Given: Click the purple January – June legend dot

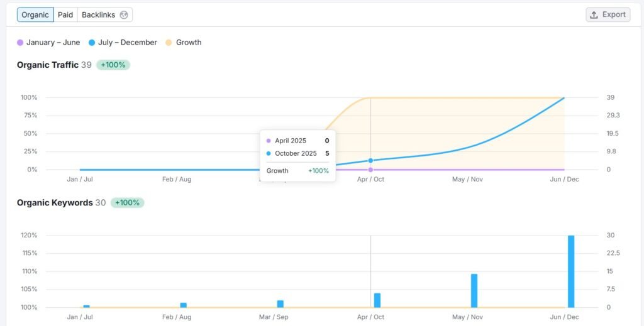Looking at the screenshot, I should [x=20, y=43].
